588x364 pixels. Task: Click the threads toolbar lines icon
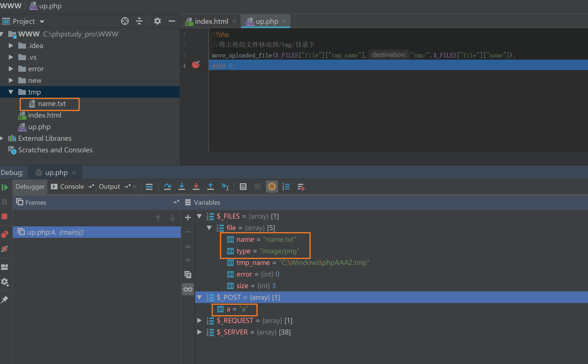coord(149,187)
